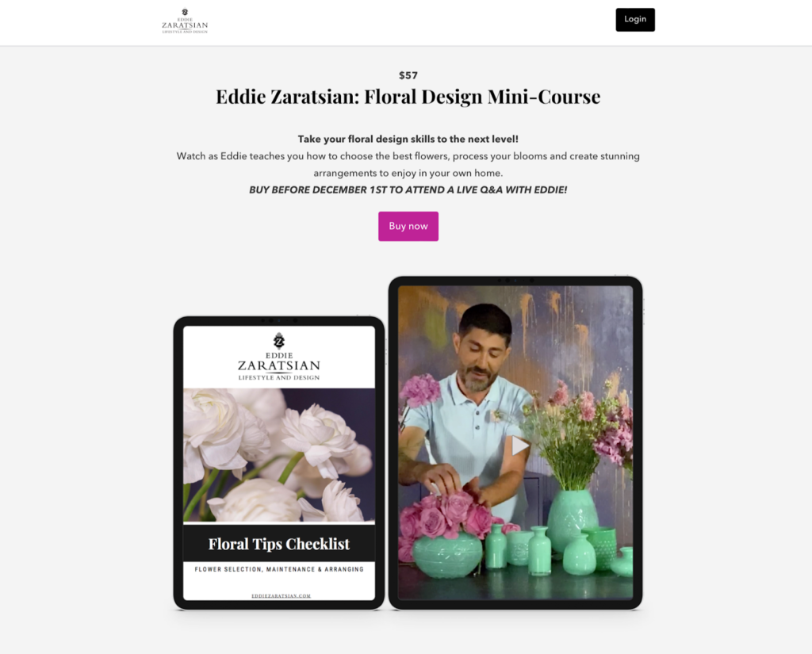Play the floral arranging video
The height and width of the screenshot is (654, 812).
[x=520, y=446]
